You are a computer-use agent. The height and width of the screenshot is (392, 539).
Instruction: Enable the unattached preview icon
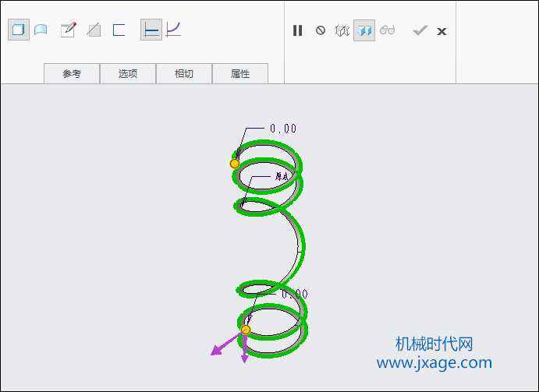[x=342, y=30]
